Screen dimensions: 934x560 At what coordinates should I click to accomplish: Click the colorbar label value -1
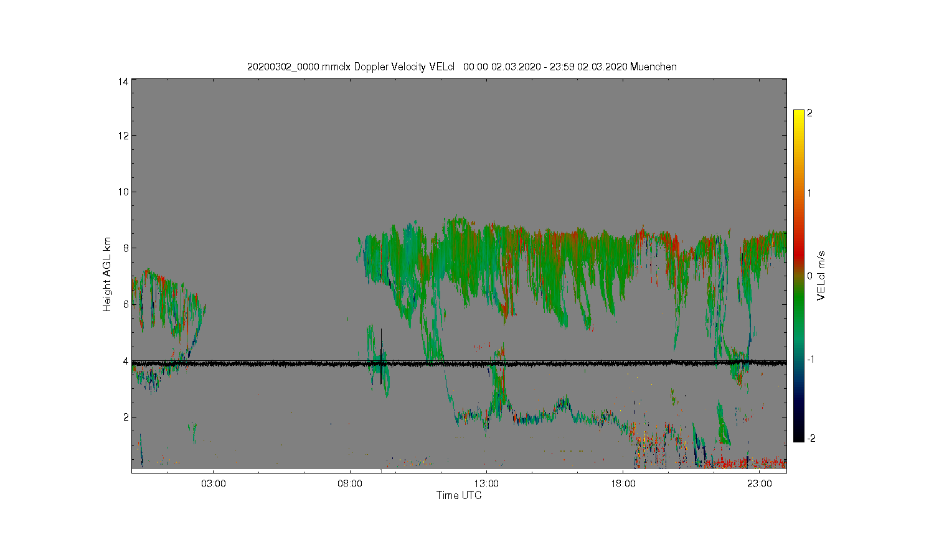coord(809,360)
